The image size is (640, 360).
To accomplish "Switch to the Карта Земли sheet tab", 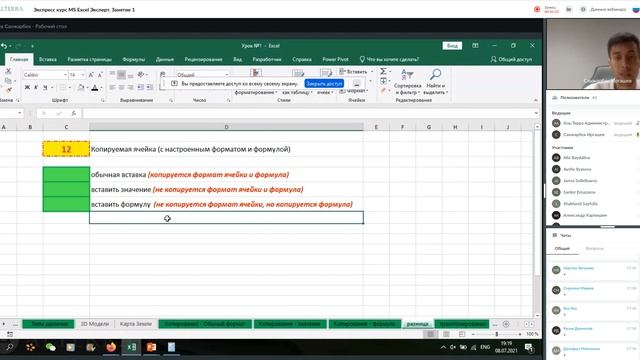I will point(136,324).
